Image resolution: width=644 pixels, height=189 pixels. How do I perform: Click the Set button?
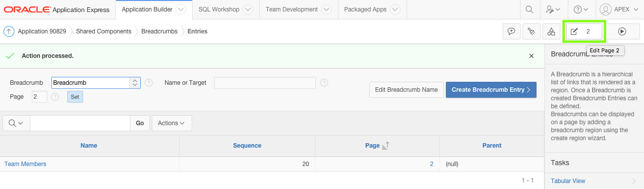[75, 97]
